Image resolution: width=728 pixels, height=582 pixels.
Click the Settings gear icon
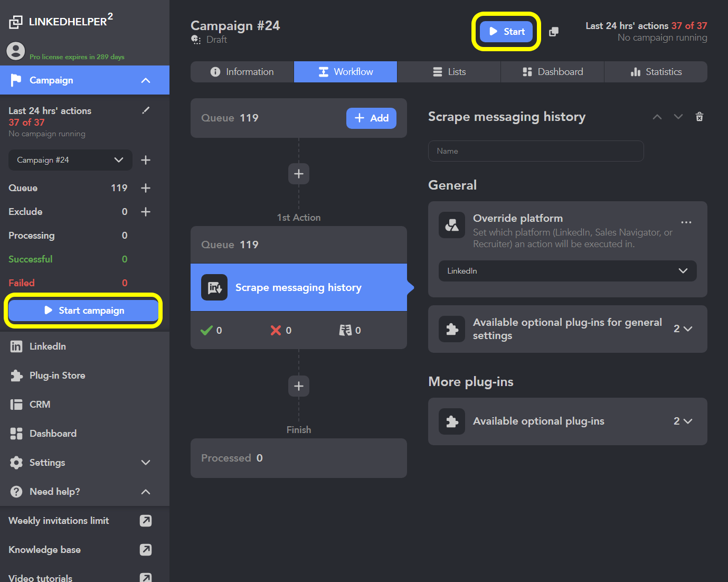(x=16, y=463)
